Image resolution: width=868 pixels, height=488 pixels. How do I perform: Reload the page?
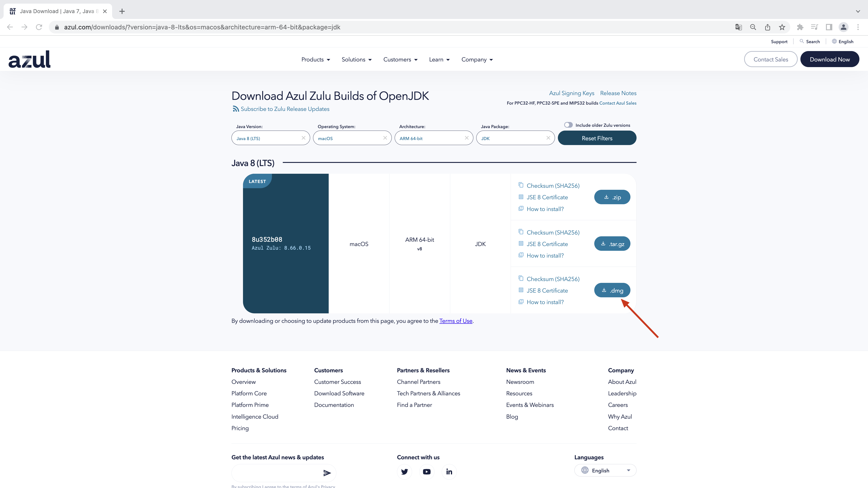point(39,27)
